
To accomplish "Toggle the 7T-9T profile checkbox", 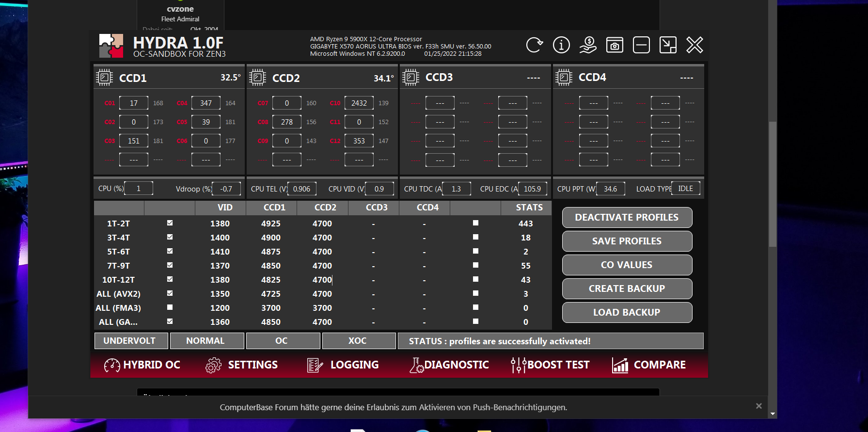I will pyautogui.click(x=170, y=265).
